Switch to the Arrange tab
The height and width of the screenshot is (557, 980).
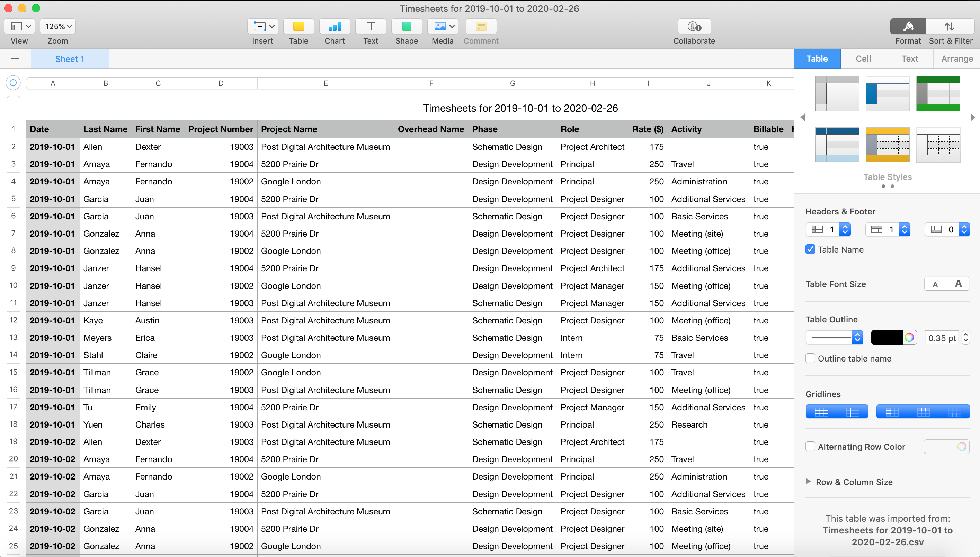pos(957,58)
